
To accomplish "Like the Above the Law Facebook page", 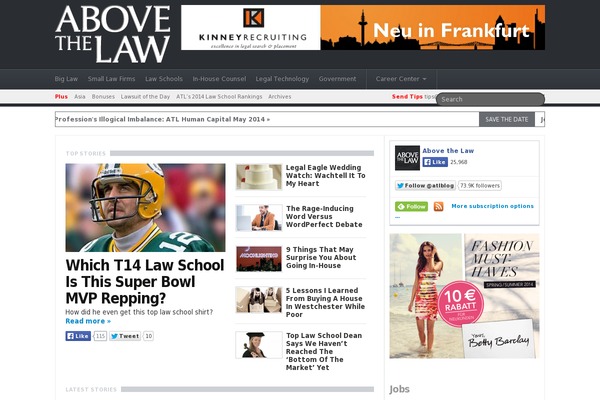I will tap(435, 162).
